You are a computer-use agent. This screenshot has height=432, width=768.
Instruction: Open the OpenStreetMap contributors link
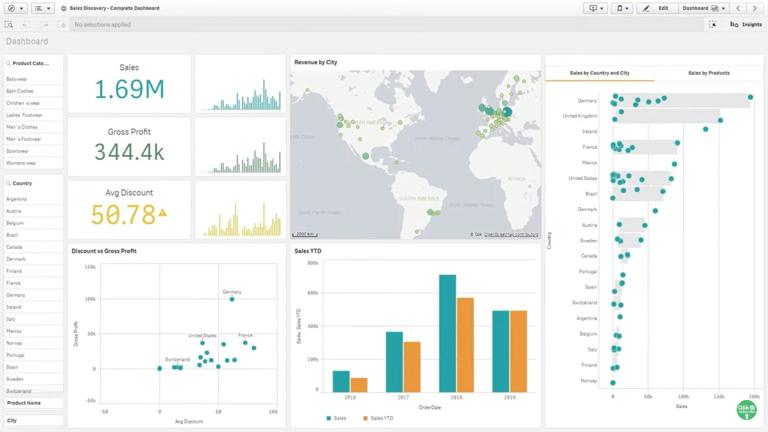click(511, 235)
